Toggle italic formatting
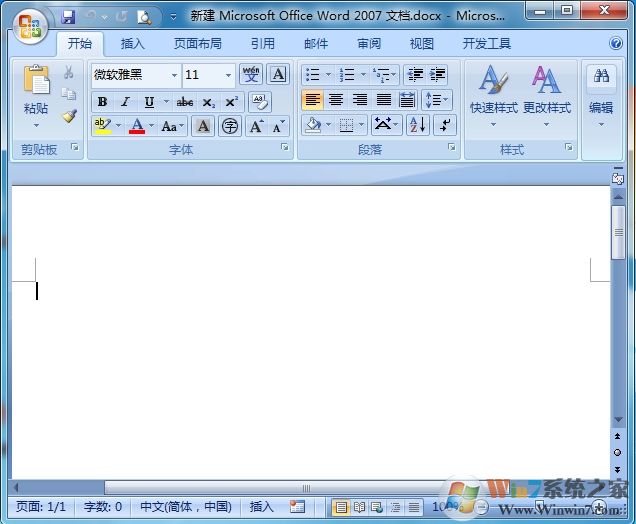Screen dimensions: 636x524 pos(125,102)
